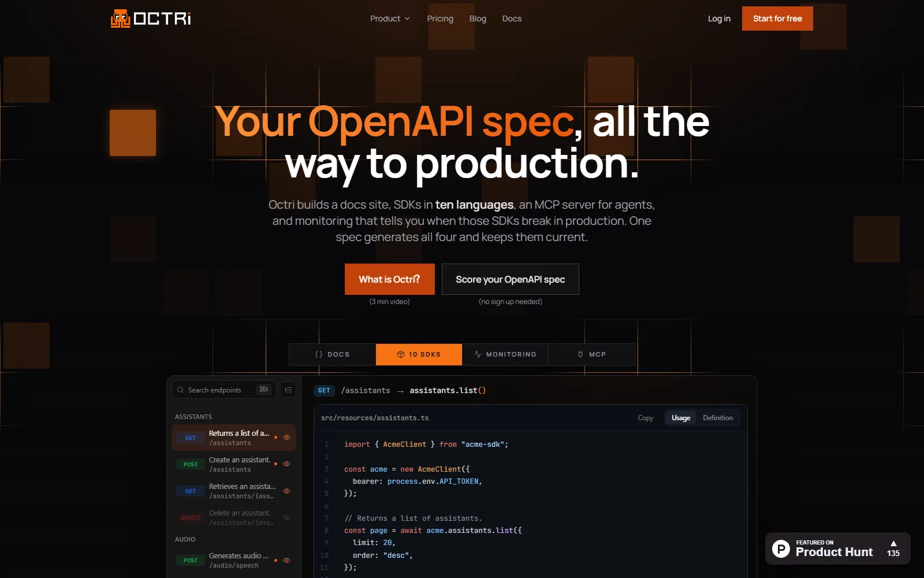Screen dimensions: 924x578
Task: Switch to Definition view
Action: pyautogui.click(x=718, y=418)
